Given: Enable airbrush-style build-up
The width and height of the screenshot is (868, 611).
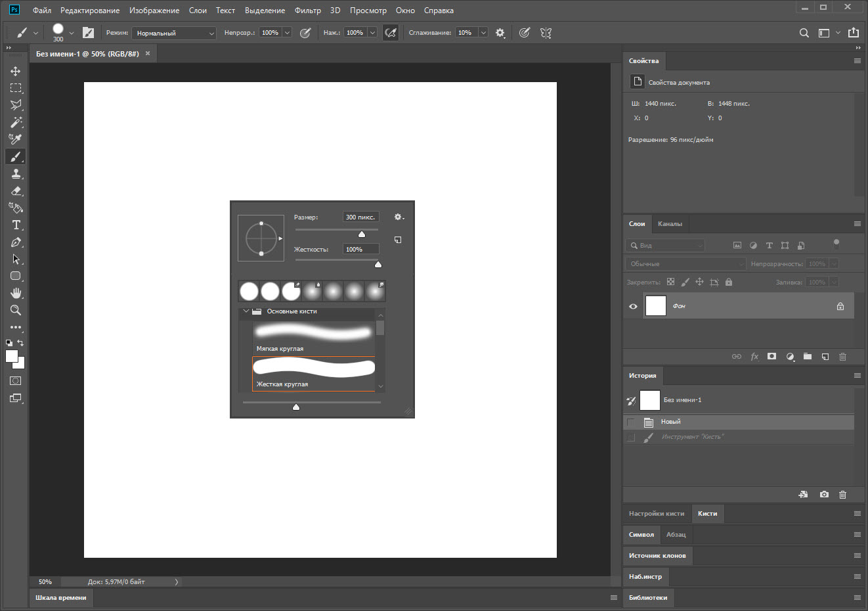Looking at the screenshot, I should pyautogui.click(x=391, y=33).
